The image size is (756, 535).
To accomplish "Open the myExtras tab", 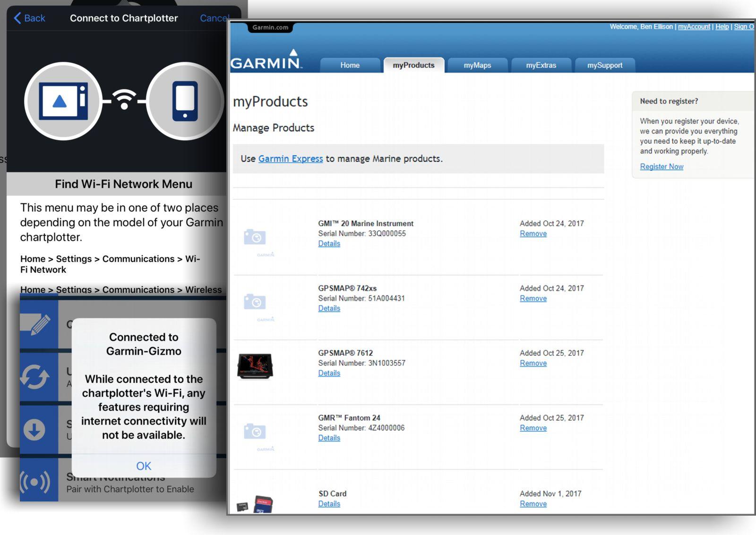I will pyautogui.click(x=541, y=65).
